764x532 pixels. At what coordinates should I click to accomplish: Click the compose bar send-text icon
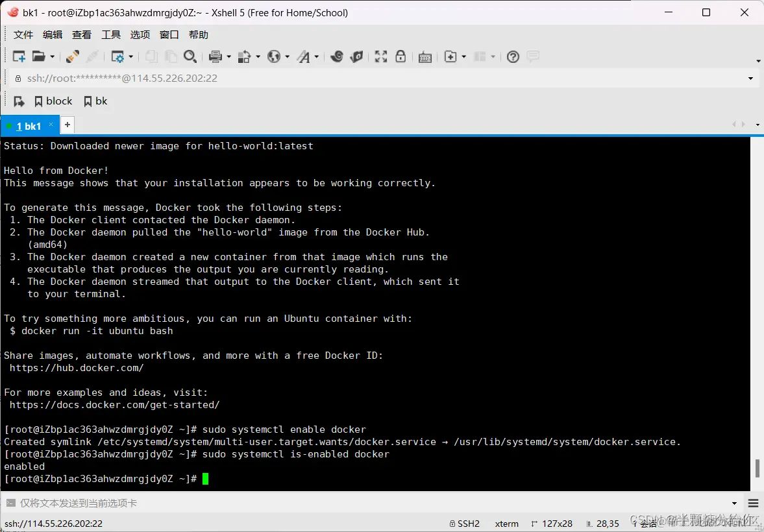(11, 503)
